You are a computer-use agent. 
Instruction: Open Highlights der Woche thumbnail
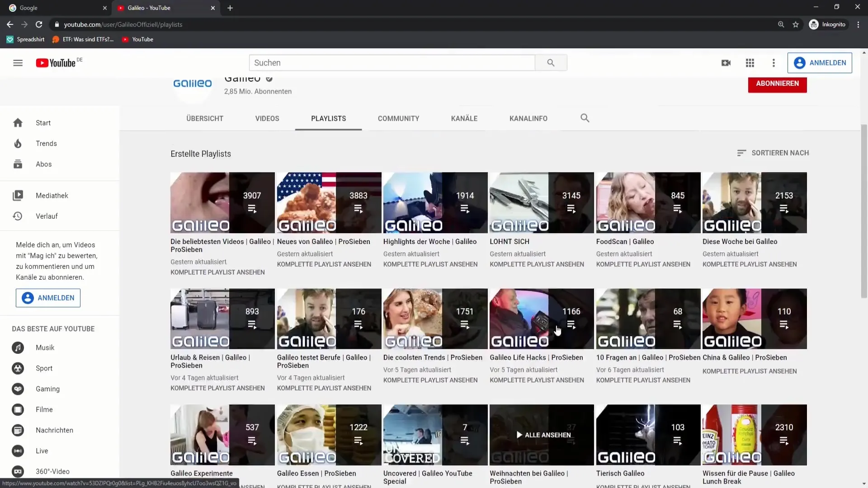pos(435,202)
